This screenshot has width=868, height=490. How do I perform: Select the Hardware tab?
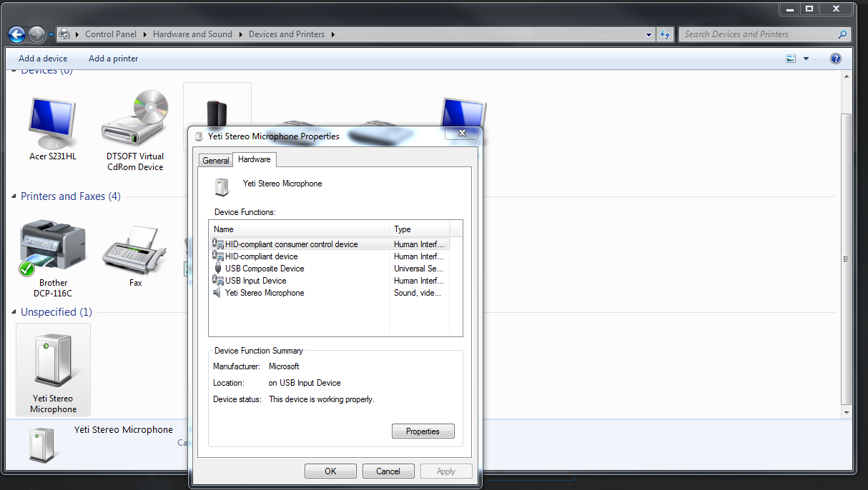point(255,159)
